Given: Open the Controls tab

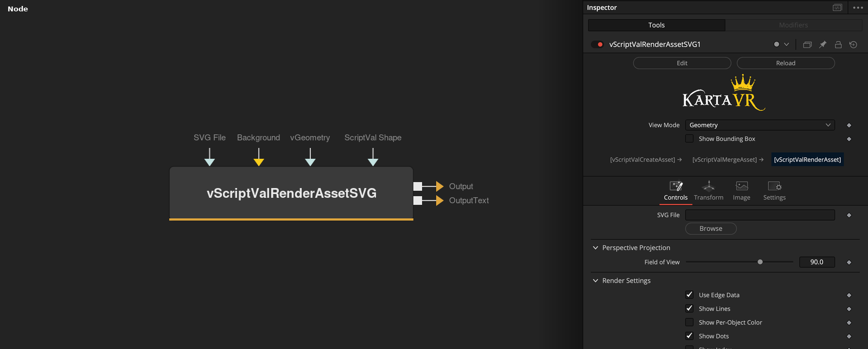Looking at the screenshot, I should (x=676, y=191).
